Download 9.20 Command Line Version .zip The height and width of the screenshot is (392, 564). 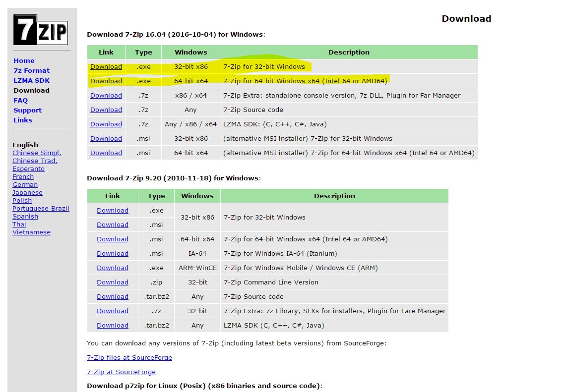tap(113, 282)
